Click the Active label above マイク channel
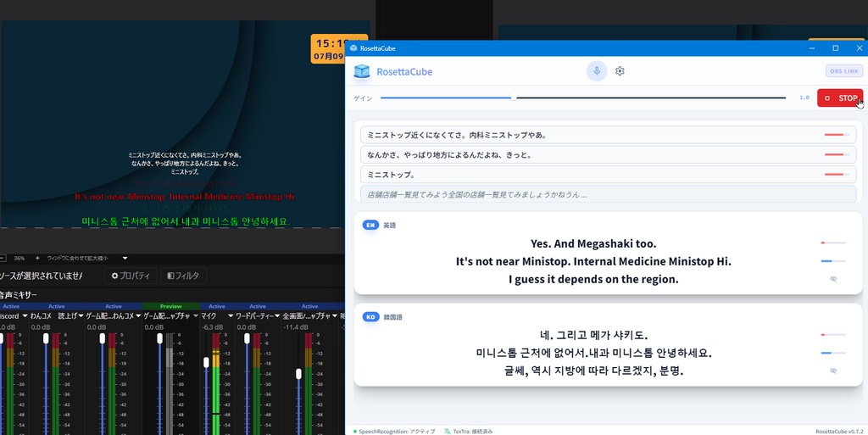This screenshot has height=435, width=868. pos(216,306)
